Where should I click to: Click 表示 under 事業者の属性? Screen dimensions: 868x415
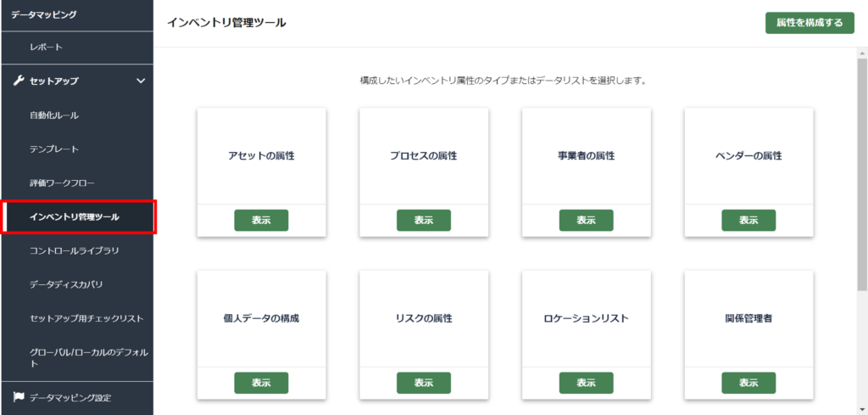point(587,220)
